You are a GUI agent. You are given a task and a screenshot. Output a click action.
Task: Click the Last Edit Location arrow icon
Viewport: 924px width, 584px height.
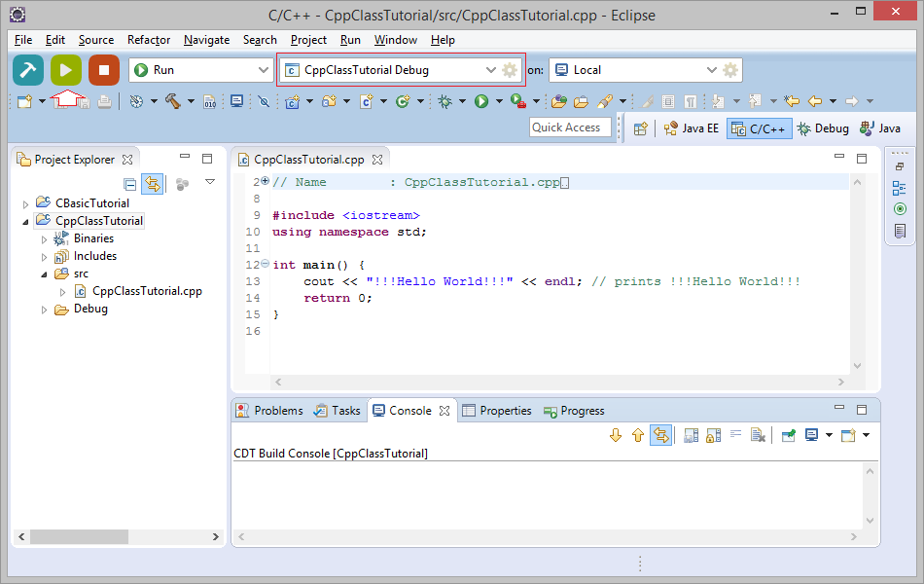(x=792, y=101)
